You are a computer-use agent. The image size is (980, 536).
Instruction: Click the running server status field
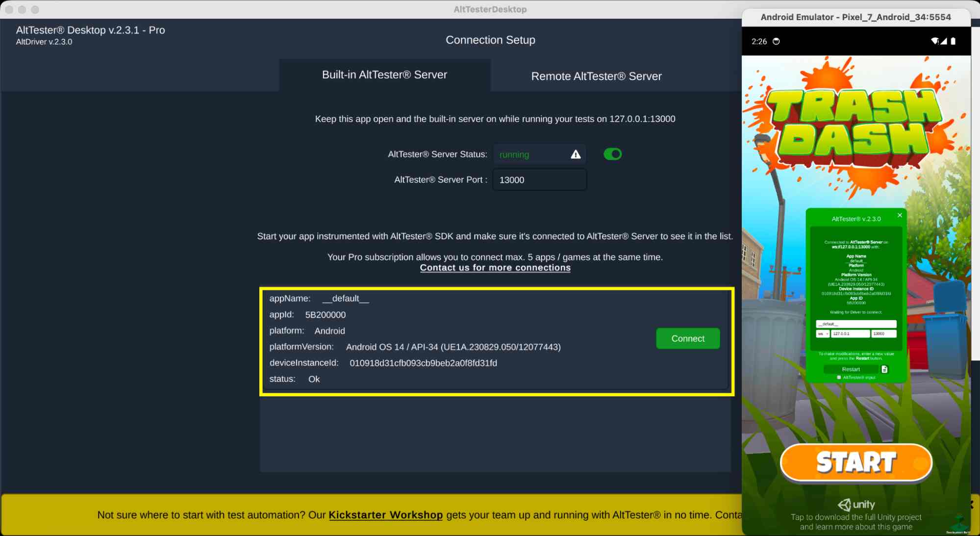[x=539, y=154]
